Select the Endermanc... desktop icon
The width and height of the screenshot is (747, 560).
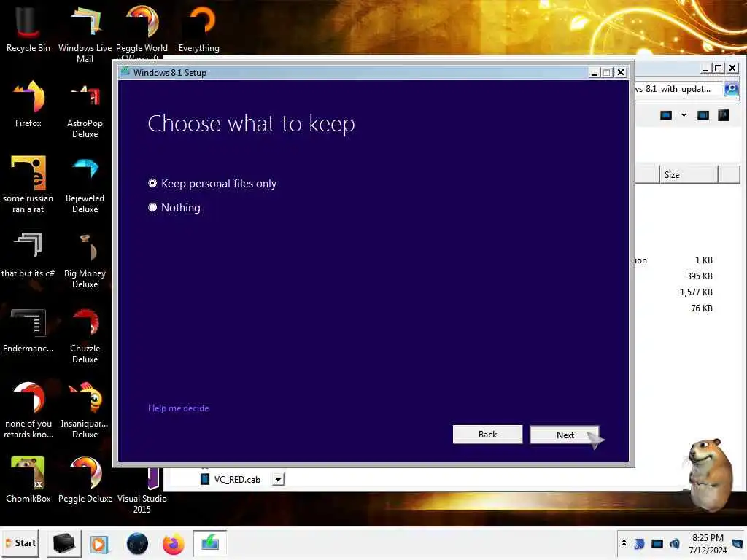(x=28, y=330)
